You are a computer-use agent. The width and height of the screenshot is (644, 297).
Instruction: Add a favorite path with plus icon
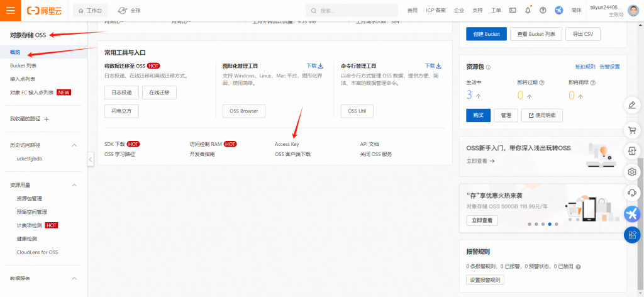coord(47,119)
